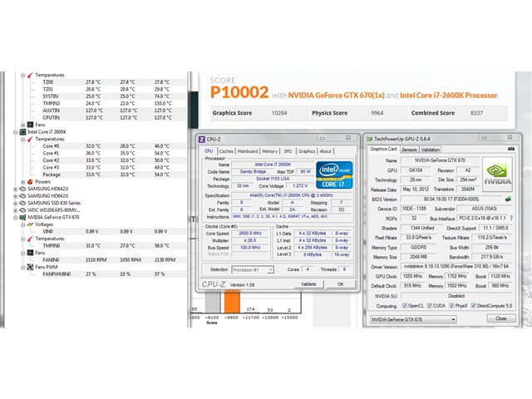
Task: Click the thermometer icon beside Temperatures above TZ00
Action: [x=30, y=75]
